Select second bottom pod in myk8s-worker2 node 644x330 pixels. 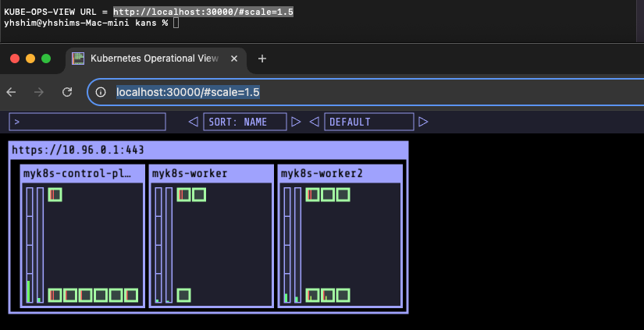328,295
